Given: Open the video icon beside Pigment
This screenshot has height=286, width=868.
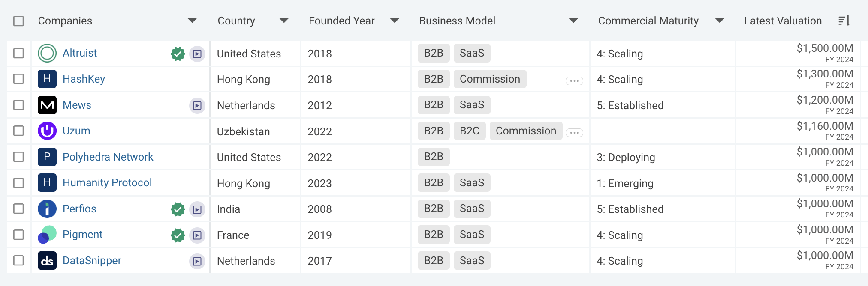Looking at the screenshot, I should point(197,235).
